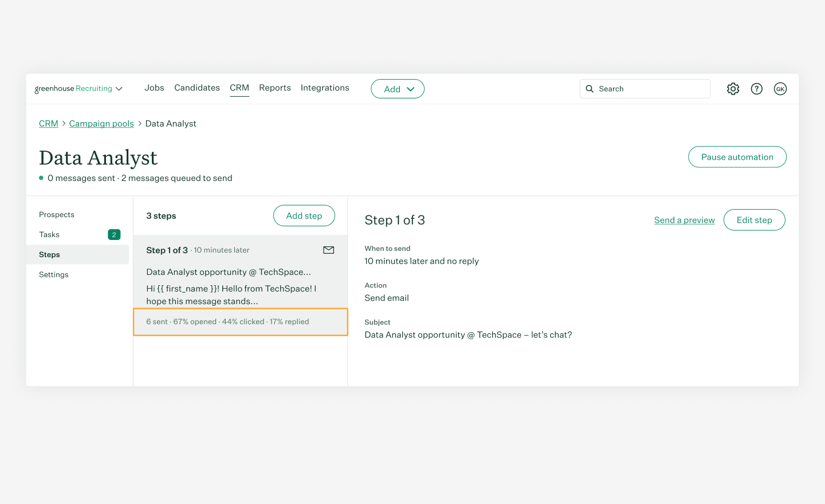Click Send a preview
This screenshot has width=825, height=504.
point(684,220)
